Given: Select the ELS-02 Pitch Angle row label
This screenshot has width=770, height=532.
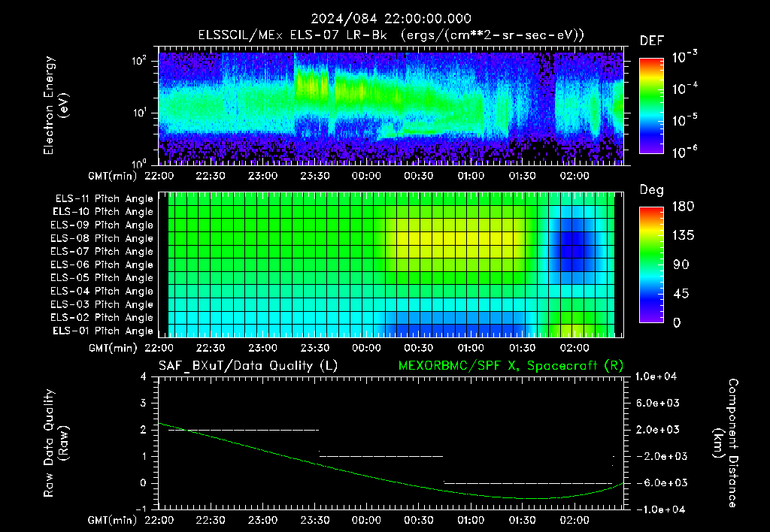Looking at the screenshot, I should click(102, 318).
